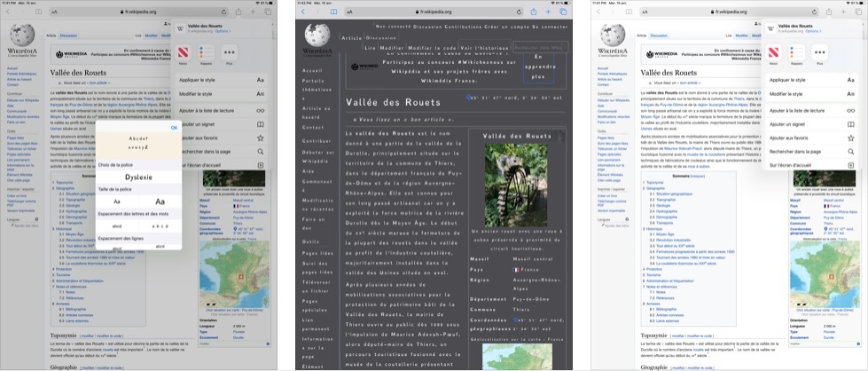This screenshot has width=868, height=371.
Task: Reload the page in the right screenshot's address bar
Action: pos(814,12)
